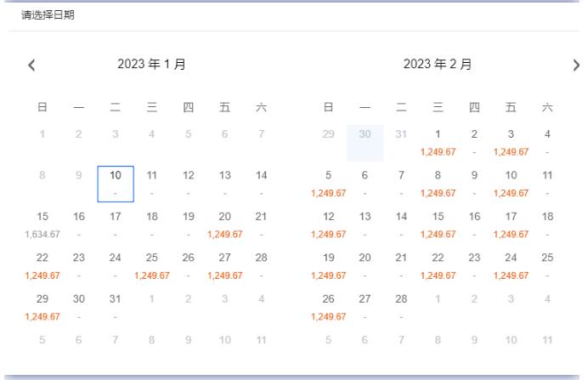588x380 pixels.
Task: Advance to next month with right arrow
Action: [576, 65]
